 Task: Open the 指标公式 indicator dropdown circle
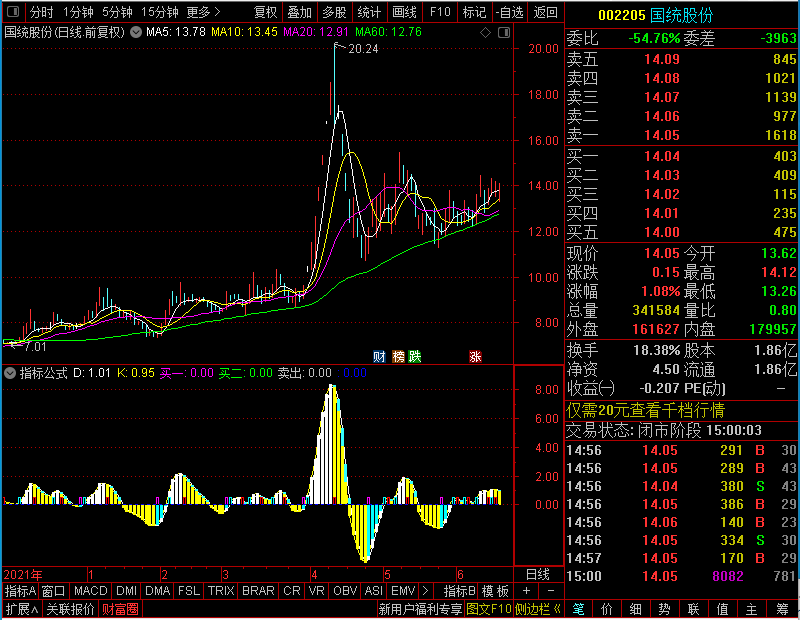point(10,373)
